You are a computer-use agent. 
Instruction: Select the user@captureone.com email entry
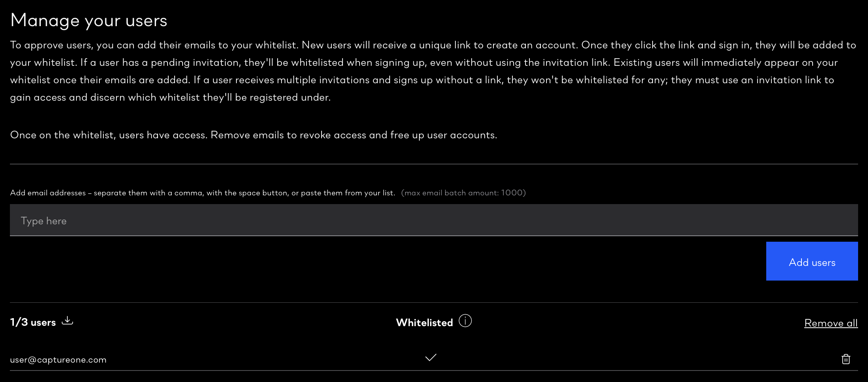pos(58,360)
